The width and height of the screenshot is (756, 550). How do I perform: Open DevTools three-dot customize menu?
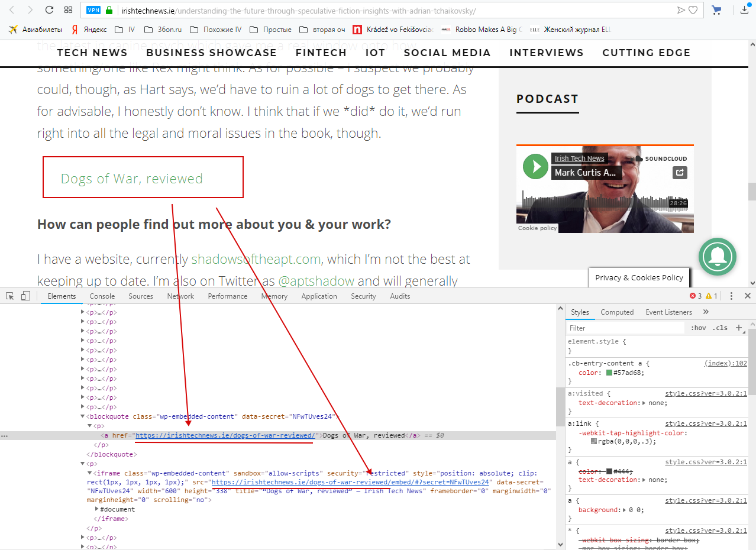click(732, 296)
